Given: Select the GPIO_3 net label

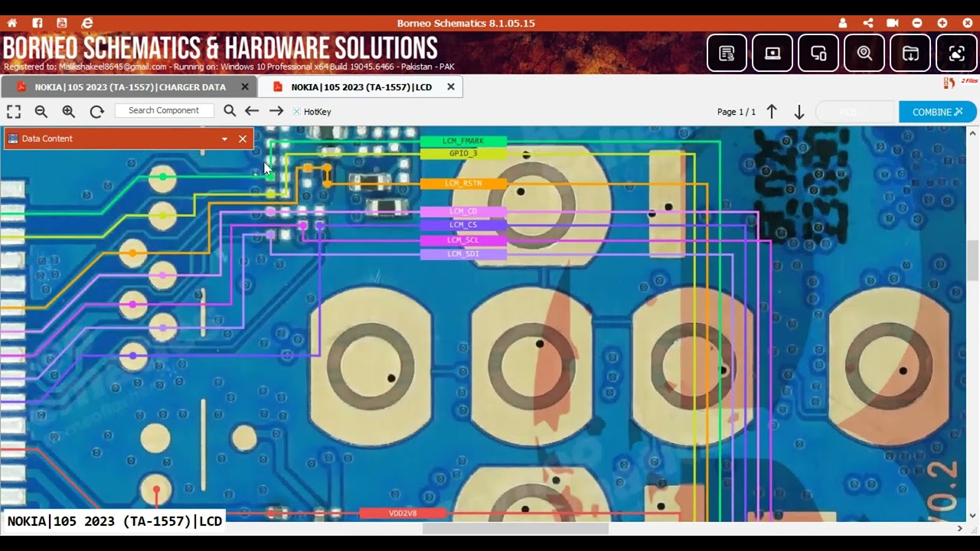Looking at the screenshot, I should point(463,154).
